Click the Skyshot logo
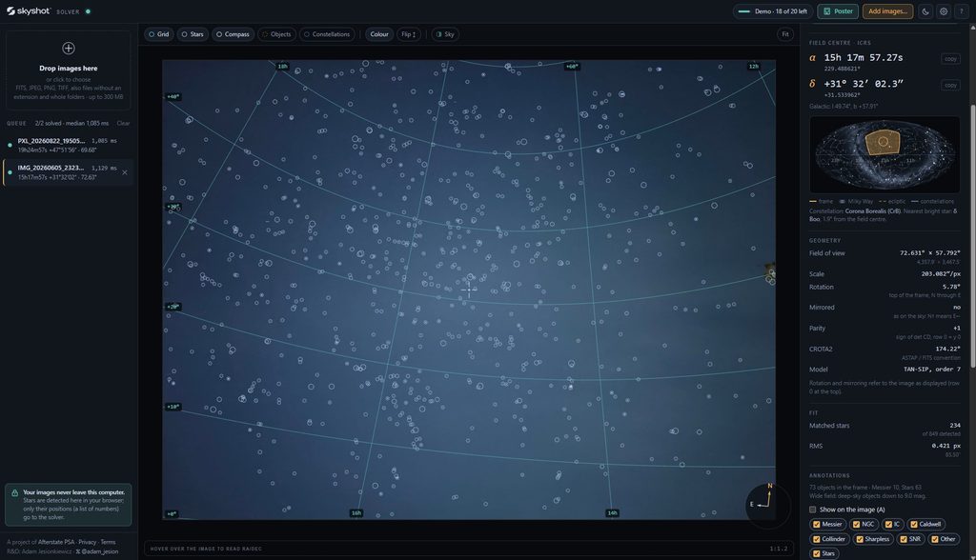Image resolution: width=976 pixels, height=560 pixels. [x=28, y=11]
